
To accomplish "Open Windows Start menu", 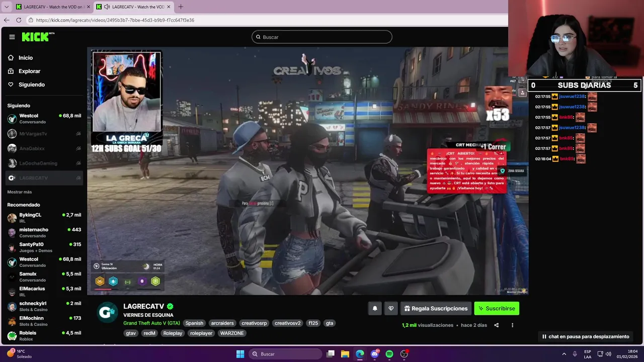I will coord(240,354).
